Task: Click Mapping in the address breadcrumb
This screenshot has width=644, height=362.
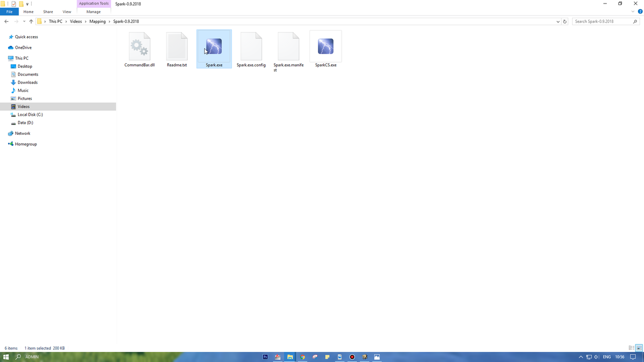Action: [98, 21]
